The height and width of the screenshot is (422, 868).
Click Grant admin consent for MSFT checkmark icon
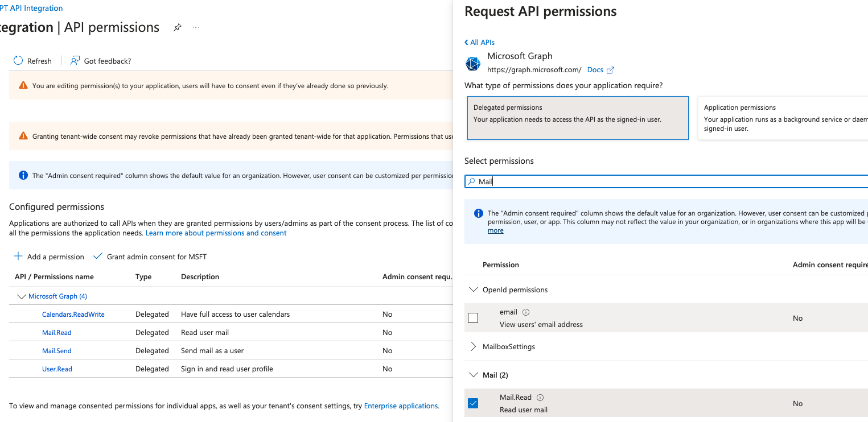point(97,256)
